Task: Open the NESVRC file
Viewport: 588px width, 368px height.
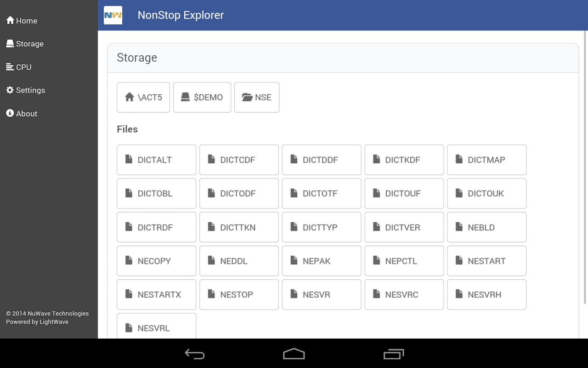Action: [x=404, y=294]
